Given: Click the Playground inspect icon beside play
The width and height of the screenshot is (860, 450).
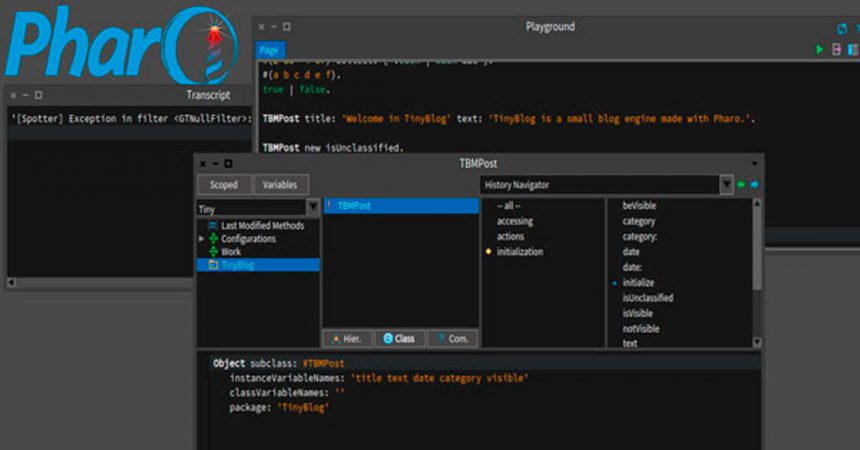Looking at the screenshot, I should click(x=837, y=49).
